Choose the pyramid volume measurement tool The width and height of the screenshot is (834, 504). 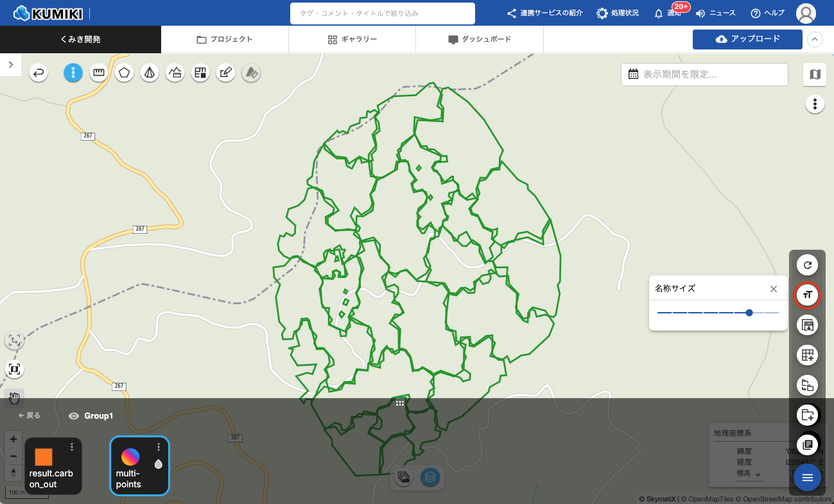150,73
